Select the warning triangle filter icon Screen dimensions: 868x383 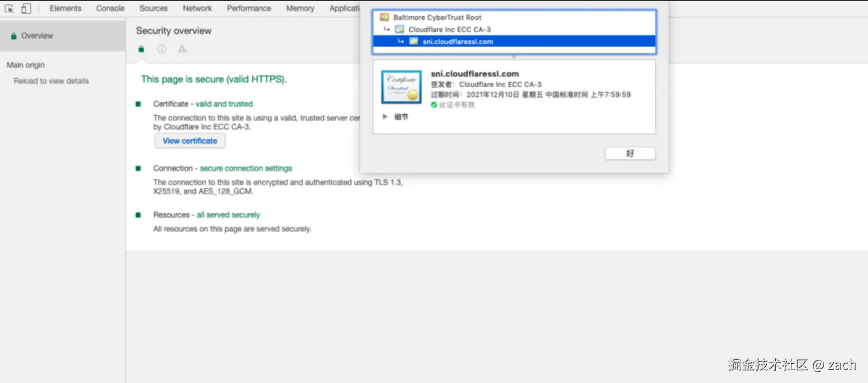pyautogui.click(x=182, y=49)
